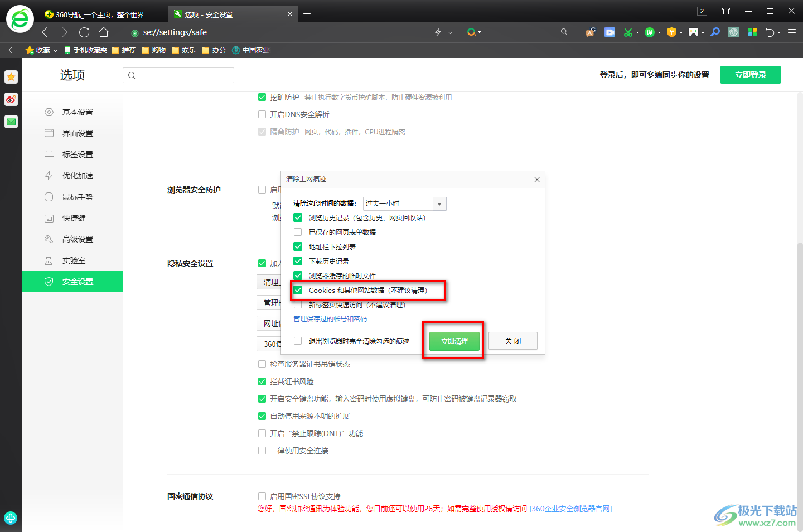
Task: Open the star favorites sidebar icon
Action: point(11,77)
